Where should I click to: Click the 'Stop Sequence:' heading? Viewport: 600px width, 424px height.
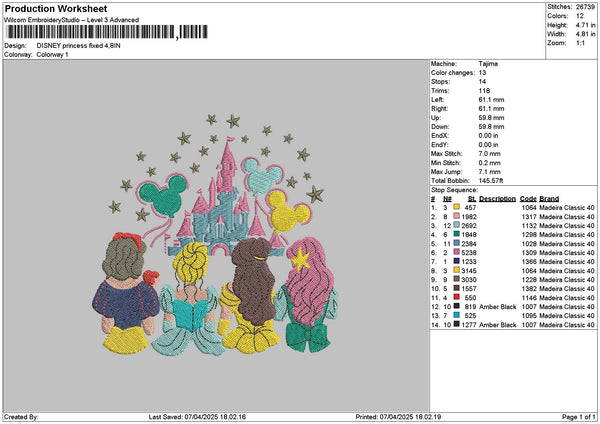[x=455, y=190]
